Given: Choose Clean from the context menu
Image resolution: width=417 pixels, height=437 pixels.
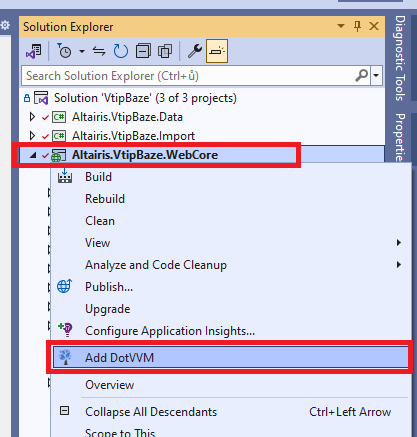Looking at the screenshot, I should coord(232,221).
